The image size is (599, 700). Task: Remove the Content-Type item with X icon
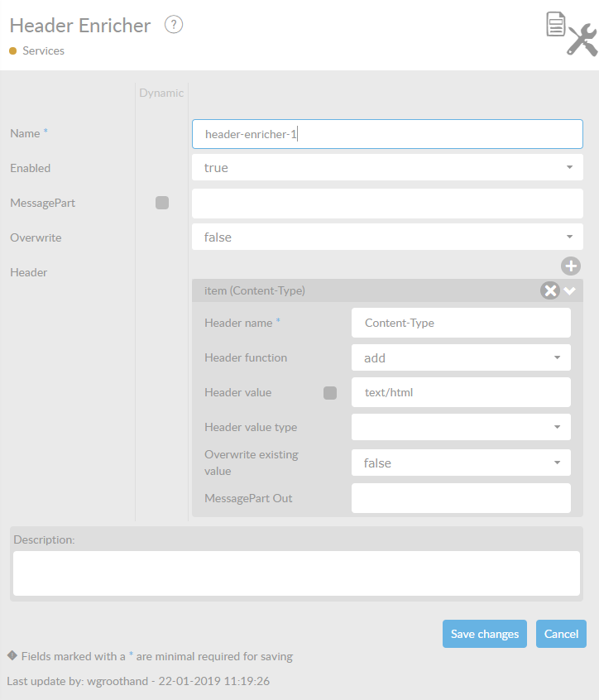(x=550, y=290)
